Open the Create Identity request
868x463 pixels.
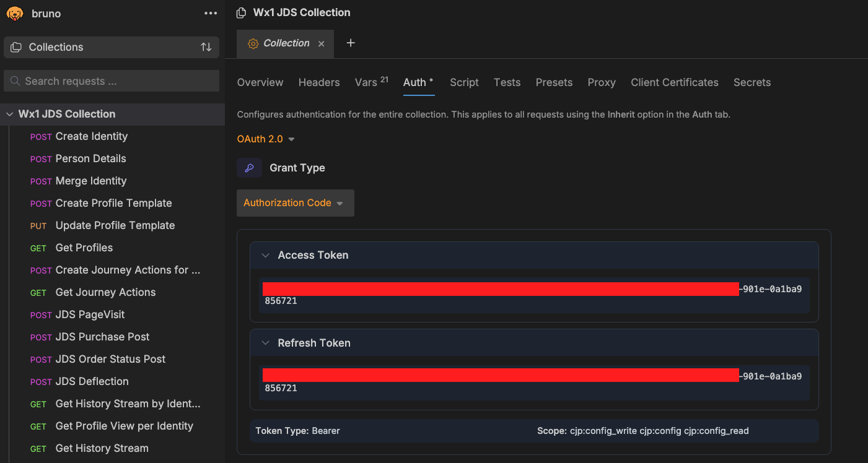[112, 136]
